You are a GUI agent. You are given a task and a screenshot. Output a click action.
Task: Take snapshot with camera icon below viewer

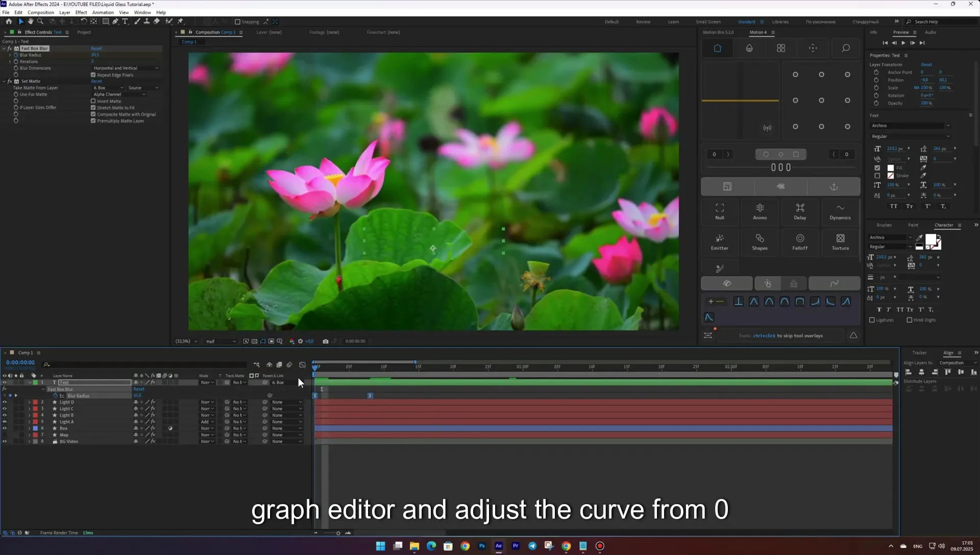pos(325,341)
